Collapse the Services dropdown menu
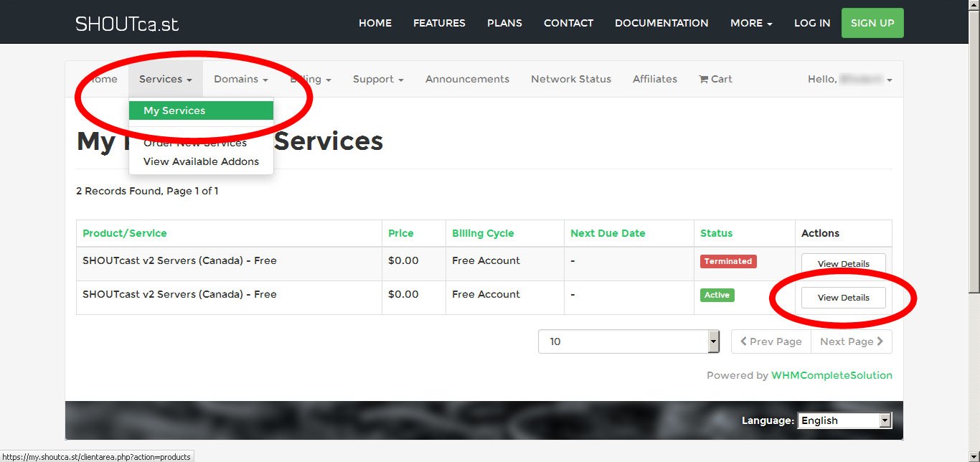The height and width of the screenshot is (462, 980). pyautogui.click(x=166, y=79)
